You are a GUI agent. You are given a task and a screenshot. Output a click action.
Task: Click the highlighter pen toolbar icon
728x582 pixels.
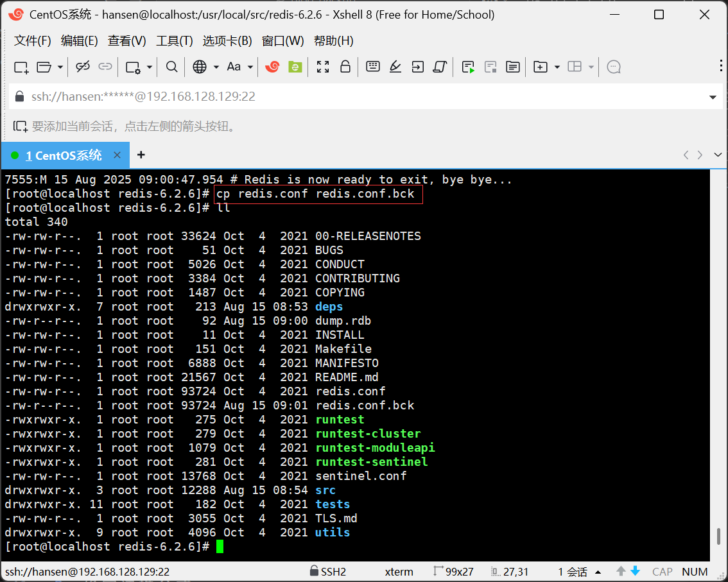coord(395,67)
